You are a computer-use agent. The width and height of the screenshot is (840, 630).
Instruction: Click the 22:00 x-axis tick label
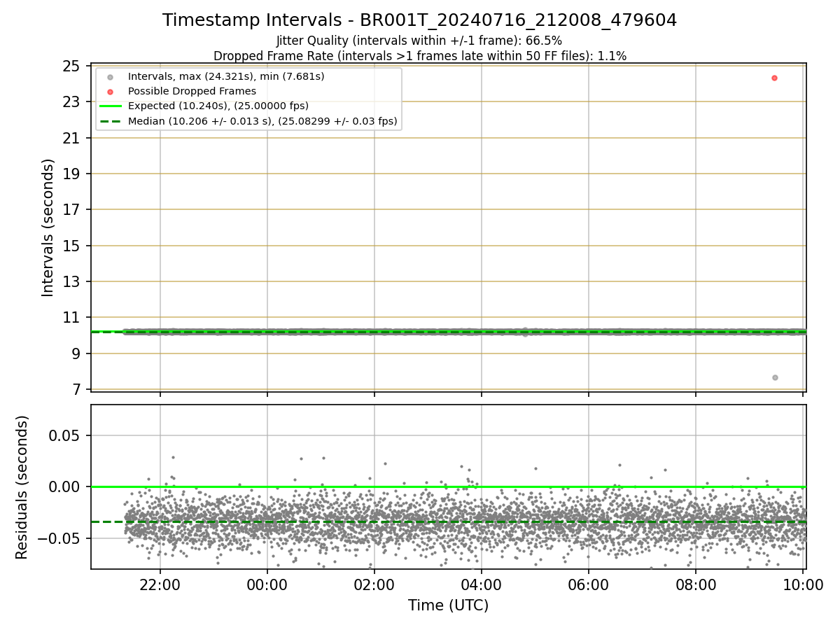(x=160, y=585)
